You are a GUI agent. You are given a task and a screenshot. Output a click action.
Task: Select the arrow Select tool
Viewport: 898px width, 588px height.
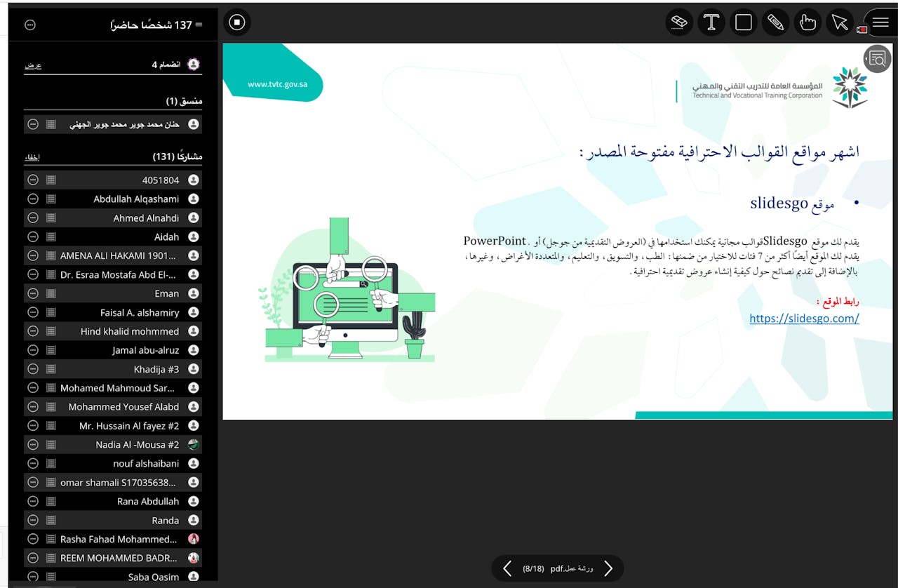(840, 22)
